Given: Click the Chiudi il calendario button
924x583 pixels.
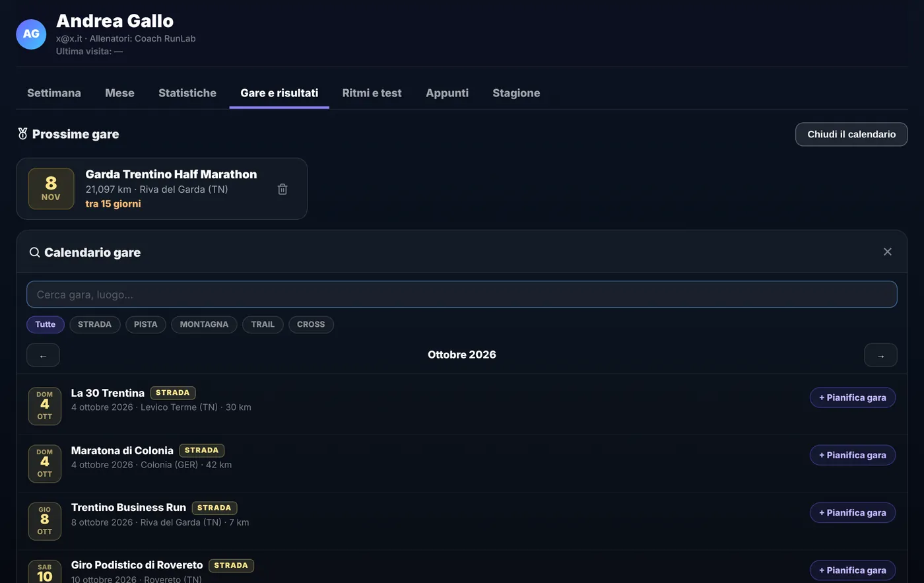Looking at the screenshot, I should point(851,134).
